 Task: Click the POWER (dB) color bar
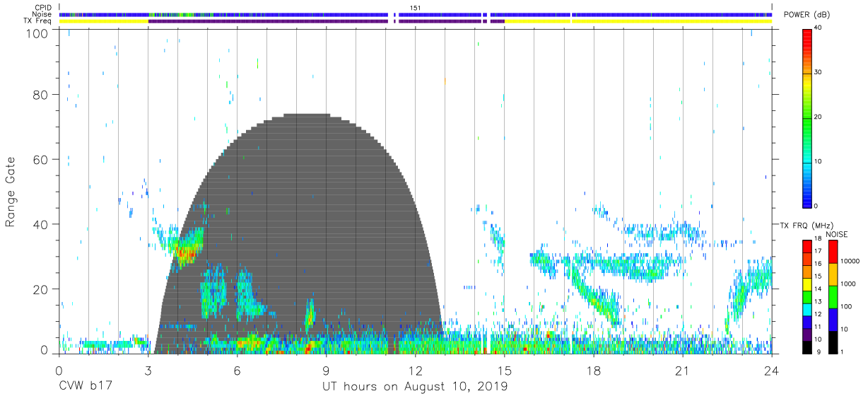click(808, 117)
